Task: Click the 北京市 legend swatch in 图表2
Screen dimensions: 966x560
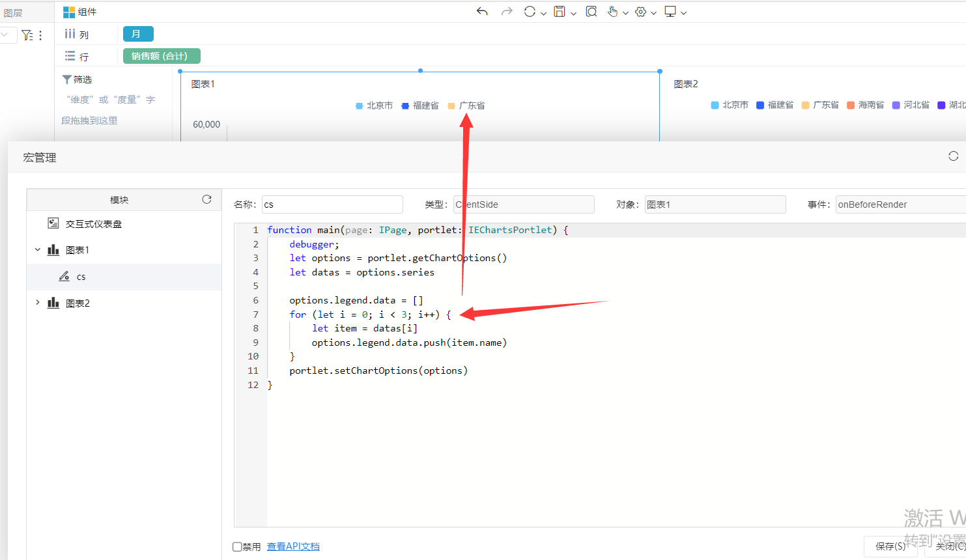Action: pos(715,105)
